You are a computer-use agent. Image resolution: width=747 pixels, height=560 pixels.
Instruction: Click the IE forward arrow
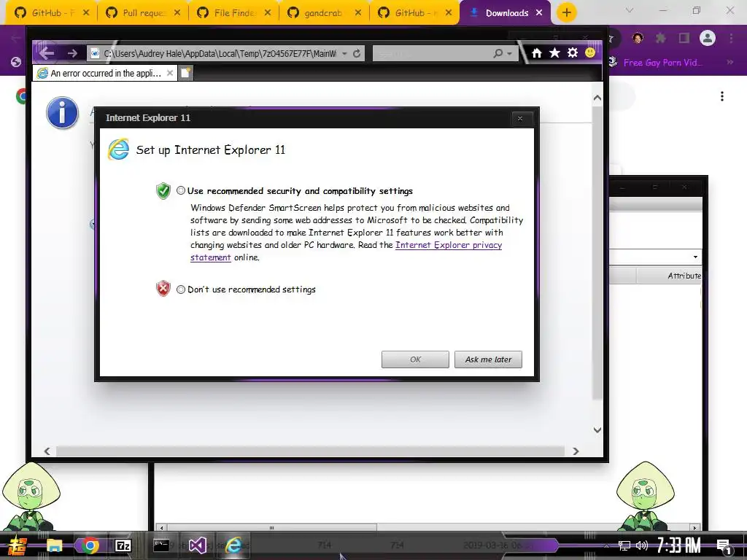click(x=72, y=53)
